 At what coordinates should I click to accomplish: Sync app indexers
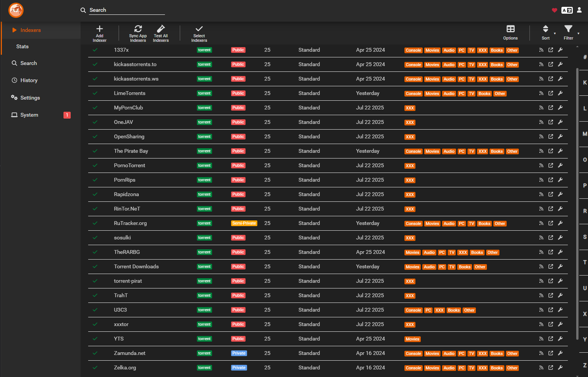138,33
